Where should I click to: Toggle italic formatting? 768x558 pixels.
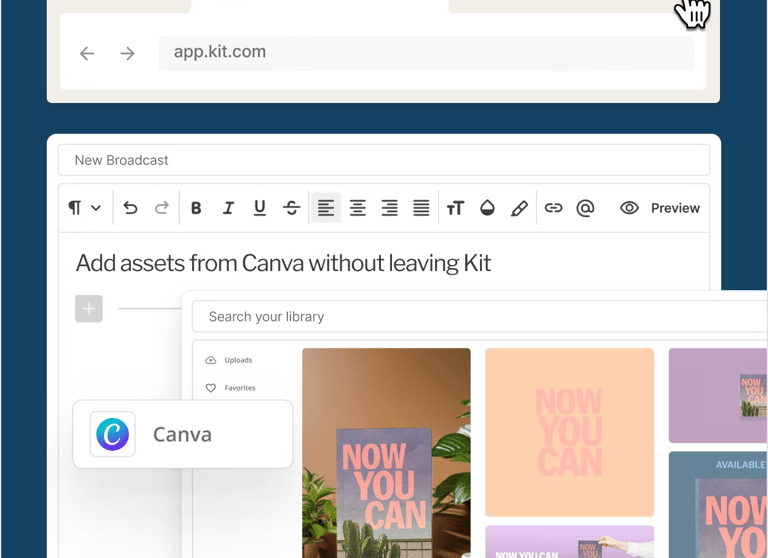[228, 208]
